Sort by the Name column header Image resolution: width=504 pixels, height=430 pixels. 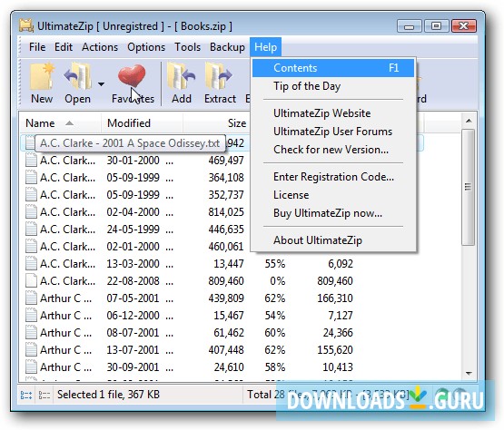(60, 123)
